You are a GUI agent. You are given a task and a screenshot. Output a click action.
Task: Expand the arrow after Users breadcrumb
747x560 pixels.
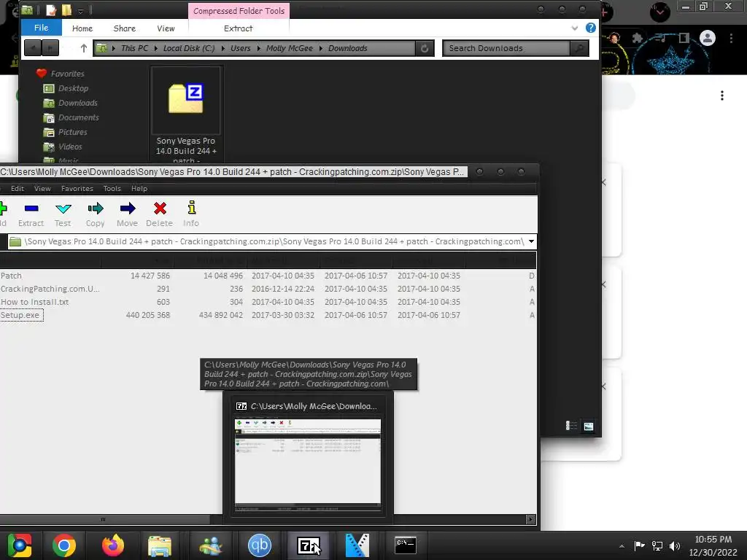pos(258,48)
